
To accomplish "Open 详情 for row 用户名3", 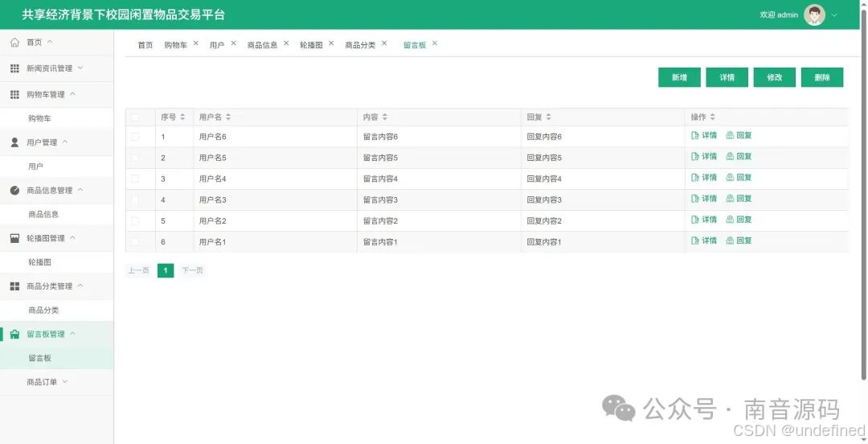I will 704,199.
